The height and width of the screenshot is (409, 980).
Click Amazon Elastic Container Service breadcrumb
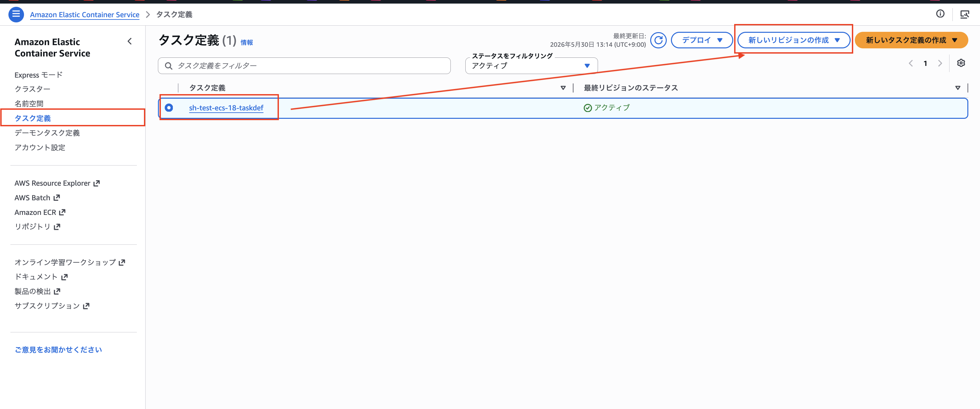[x=84, y=15]
